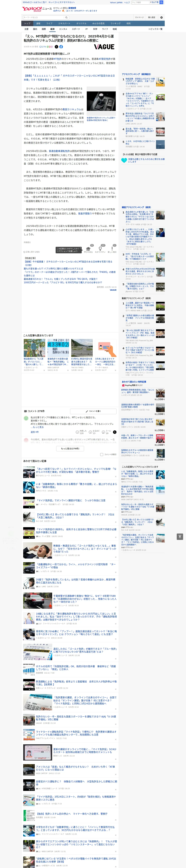Click 記事に関する報告 report icon link

pos(32,252)
